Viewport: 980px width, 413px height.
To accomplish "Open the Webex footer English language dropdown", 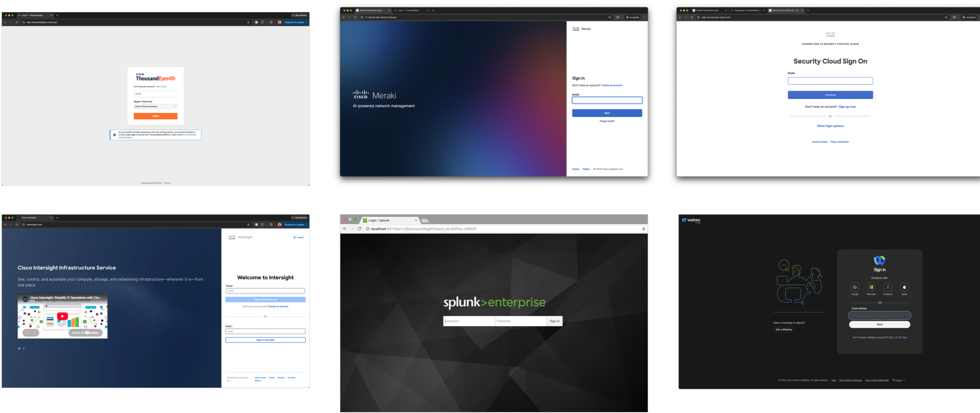I will click(x=899, y=380).
